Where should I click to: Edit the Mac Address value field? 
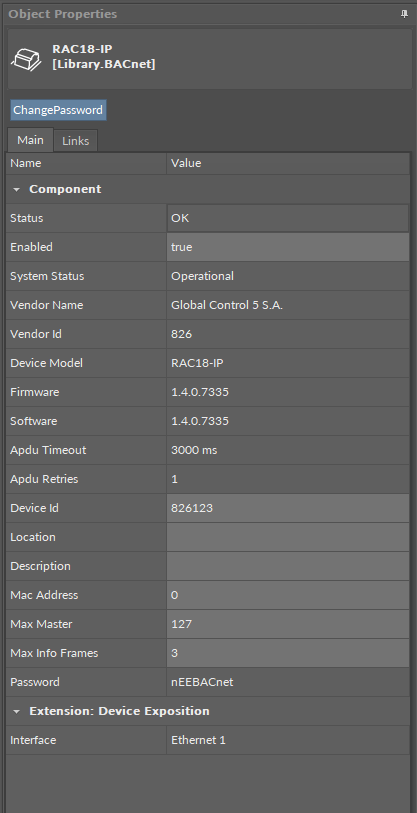(288, 595)
